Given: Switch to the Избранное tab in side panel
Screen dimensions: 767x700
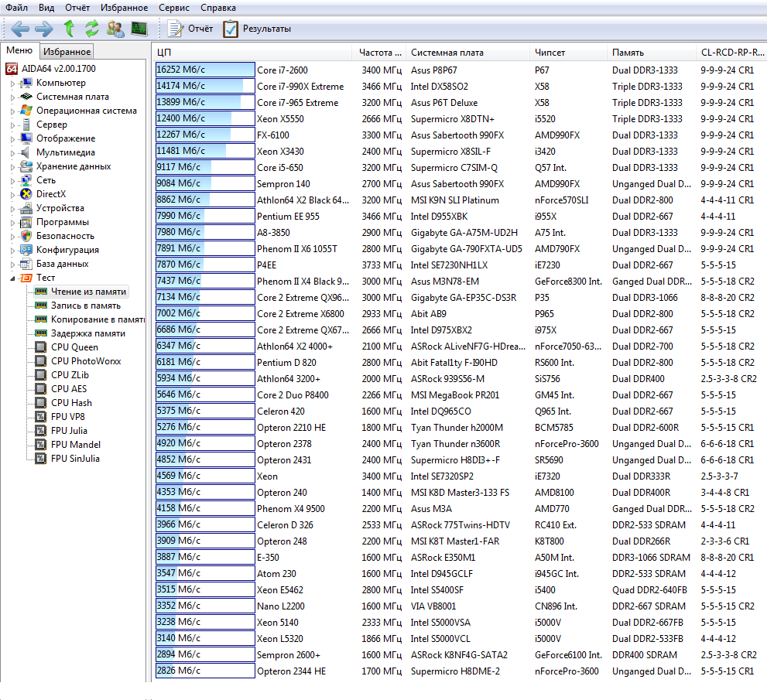Looking at the screenshot, I should [67, 51].
